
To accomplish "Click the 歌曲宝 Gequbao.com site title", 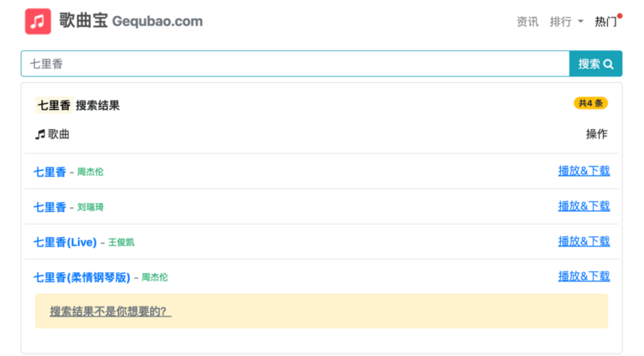I will click(x=131, y=21).
